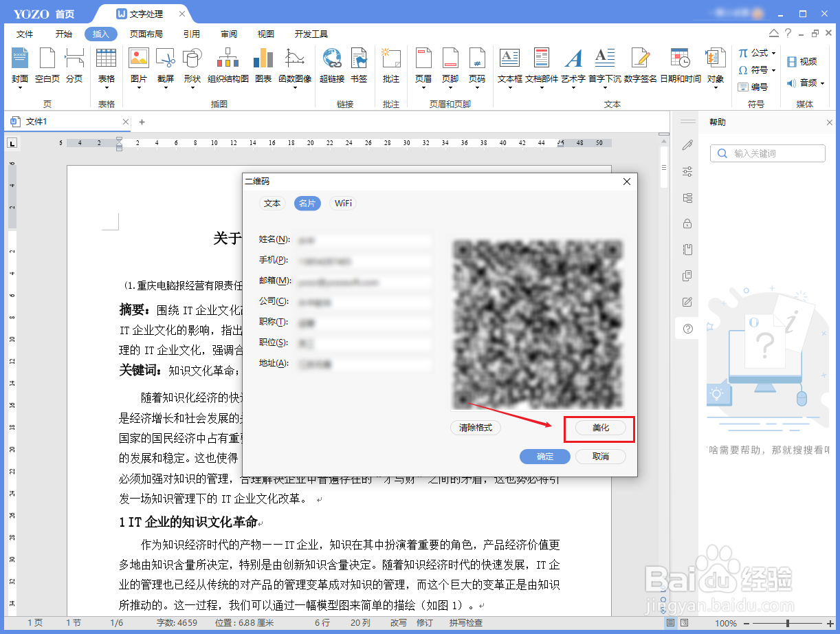Image resolution: width=840 pixels, height=634 pixels.
Task: Click the 姓名 name input field
Action: pos(363,240)
